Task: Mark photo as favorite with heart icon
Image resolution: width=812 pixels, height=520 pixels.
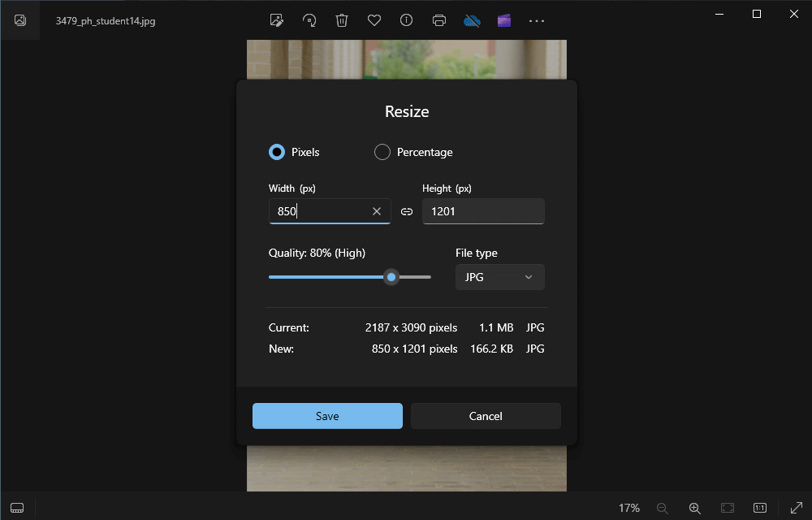Action: 374,20
